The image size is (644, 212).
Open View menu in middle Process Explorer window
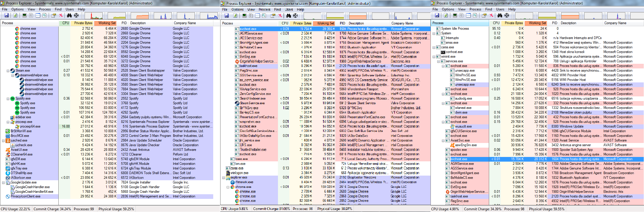pyautogui.click(x=251, y=10)
